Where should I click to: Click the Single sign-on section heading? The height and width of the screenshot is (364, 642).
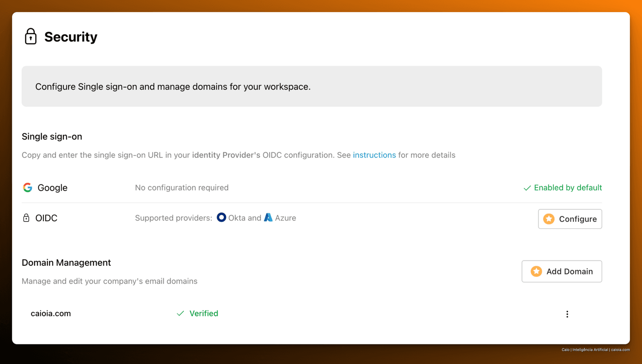click(52, 136)
